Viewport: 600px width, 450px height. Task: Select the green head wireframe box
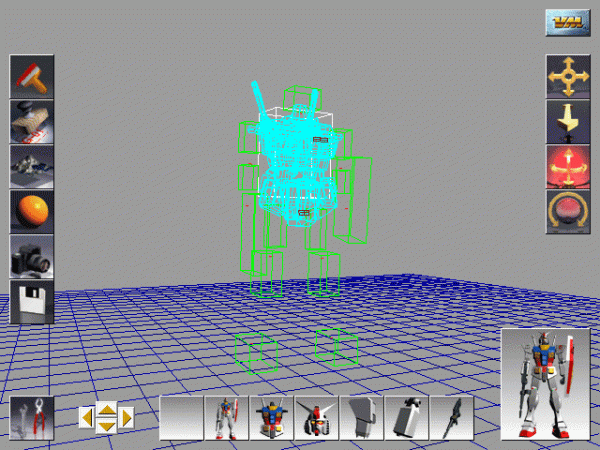click(x=302, y=98)
